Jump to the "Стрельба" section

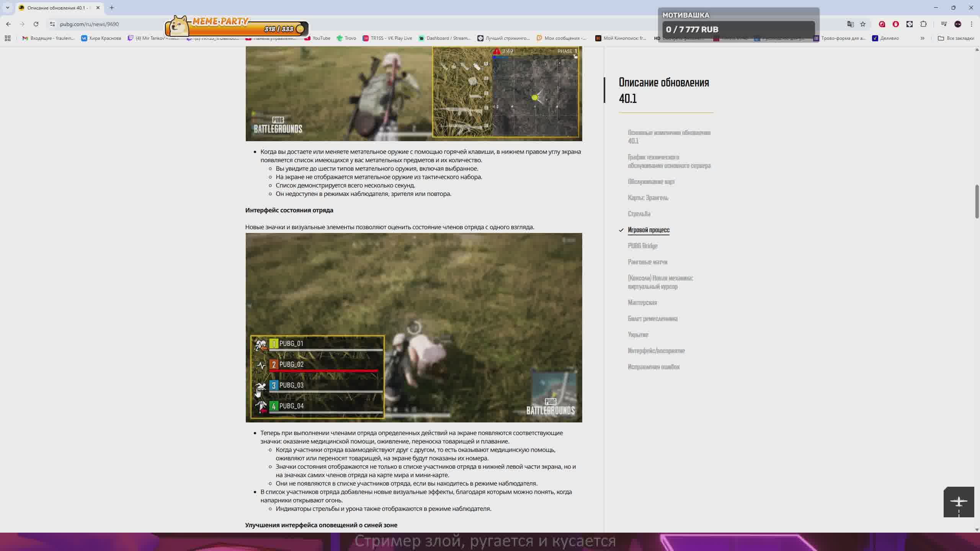pos(639,214)
